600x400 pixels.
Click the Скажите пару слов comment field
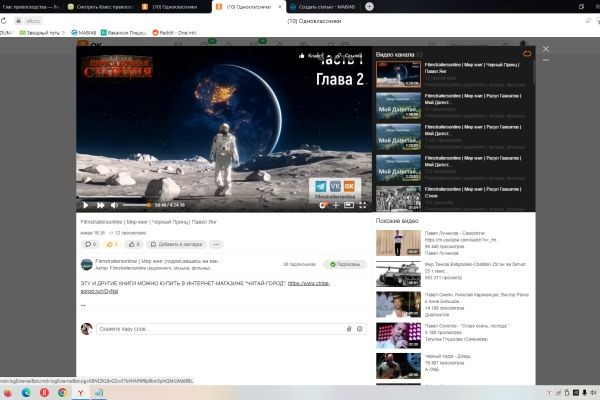coord(220,329)
